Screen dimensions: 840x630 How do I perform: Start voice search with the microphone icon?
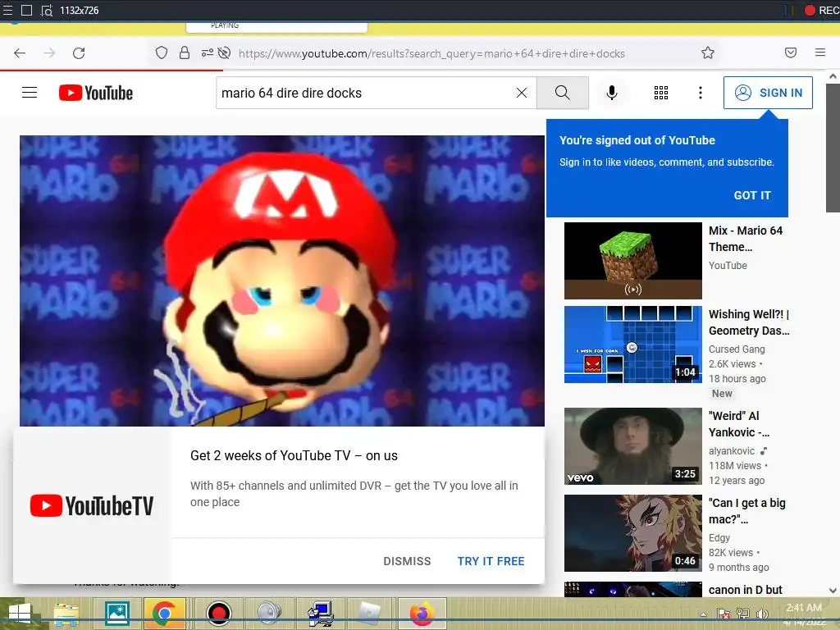tap(612, 93)
